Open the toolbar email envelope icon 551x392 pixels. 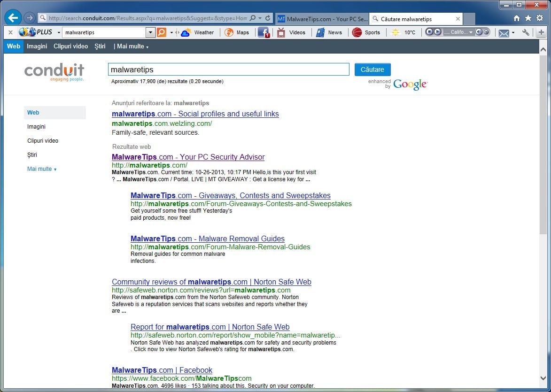click(x=504, y=33)
